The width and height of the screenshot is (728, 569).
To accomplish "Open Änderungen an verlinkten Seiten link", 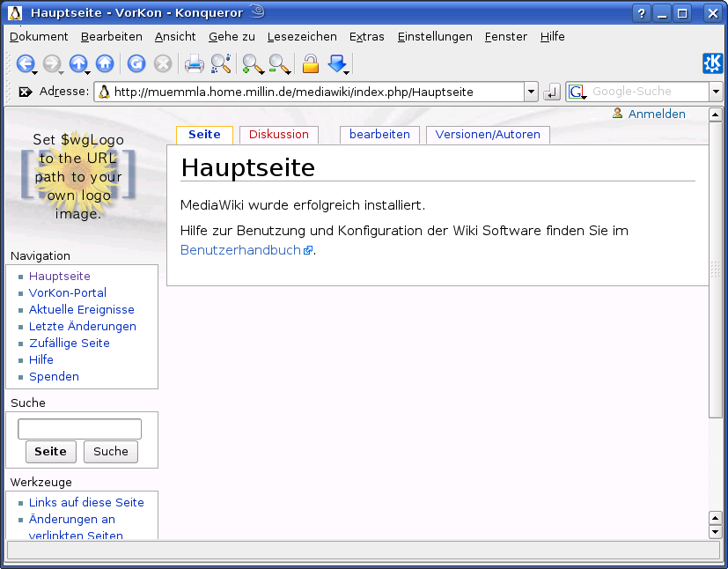I will [76, 528].
